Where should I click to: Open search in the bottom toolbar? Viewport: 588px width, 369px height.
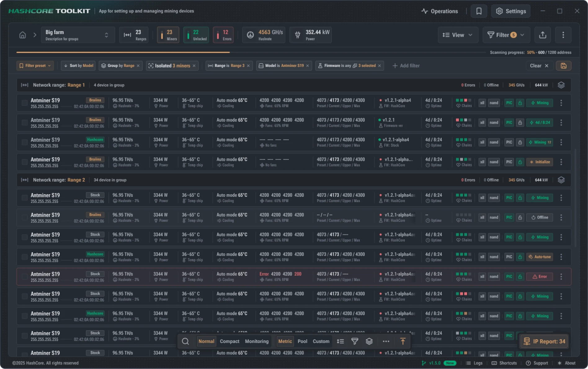185,341
